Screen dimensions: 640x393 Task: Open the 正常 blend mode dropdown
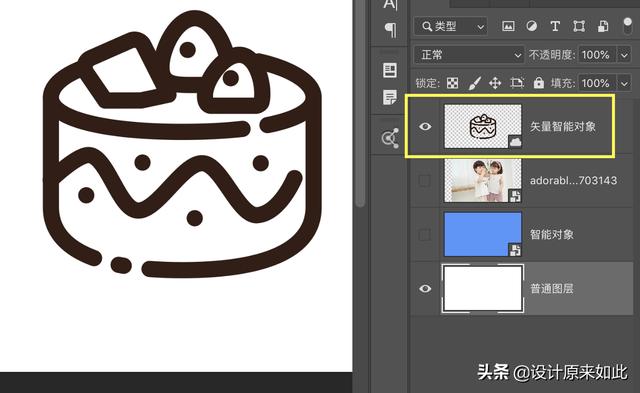pos(469,55)
